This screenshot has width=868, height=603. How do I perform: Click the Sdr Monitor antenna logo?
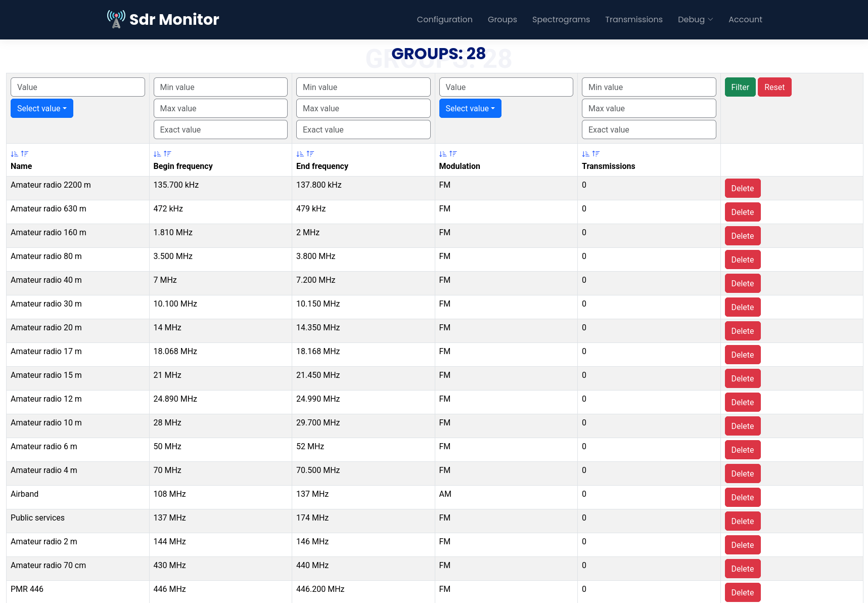pyautogui.click(x=116, y=19)
